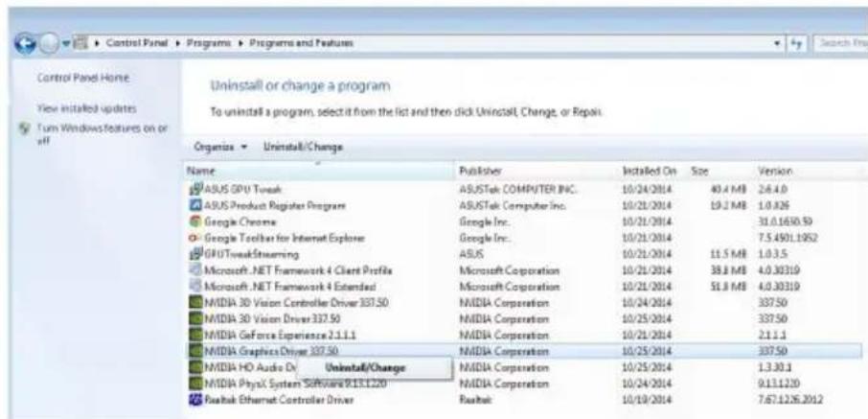Image resolution: width=868 pixels, height=419 pixels.
Task: Click the Realtek publisher cell
Action: pos(475,399)
